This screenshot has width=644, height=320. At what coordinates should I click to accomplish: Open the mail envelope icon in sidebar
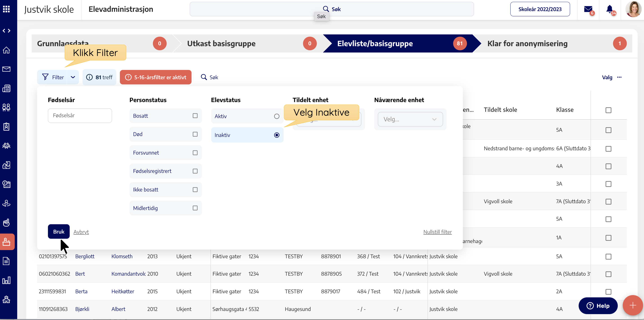click(x=6, y=69)
